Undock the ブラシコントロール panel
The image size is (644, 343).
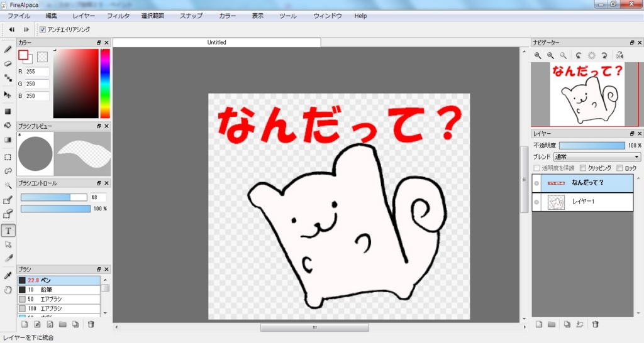pyautogui.click(x=99, y=183)
